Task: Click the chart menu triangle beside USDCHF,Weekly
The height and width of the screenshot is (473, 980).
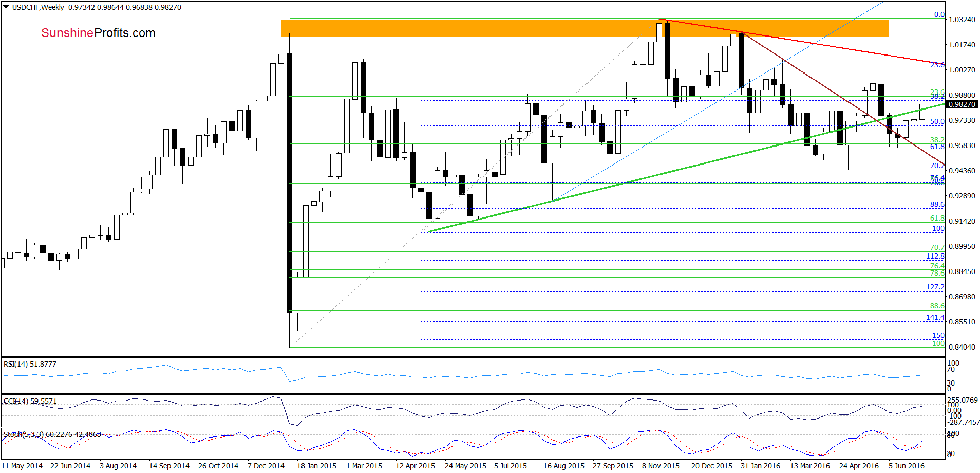Action: (6, 7)
